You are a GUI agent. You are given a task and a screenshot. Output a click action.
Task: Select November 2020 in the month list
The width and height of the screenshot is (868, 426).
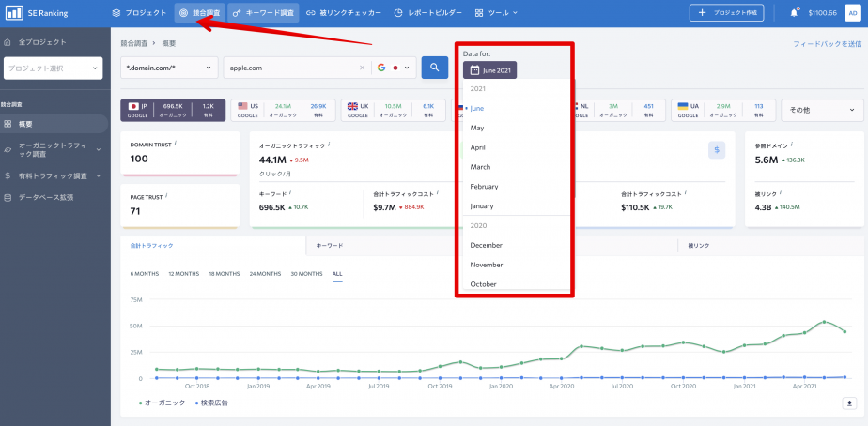tap(486, 265)
